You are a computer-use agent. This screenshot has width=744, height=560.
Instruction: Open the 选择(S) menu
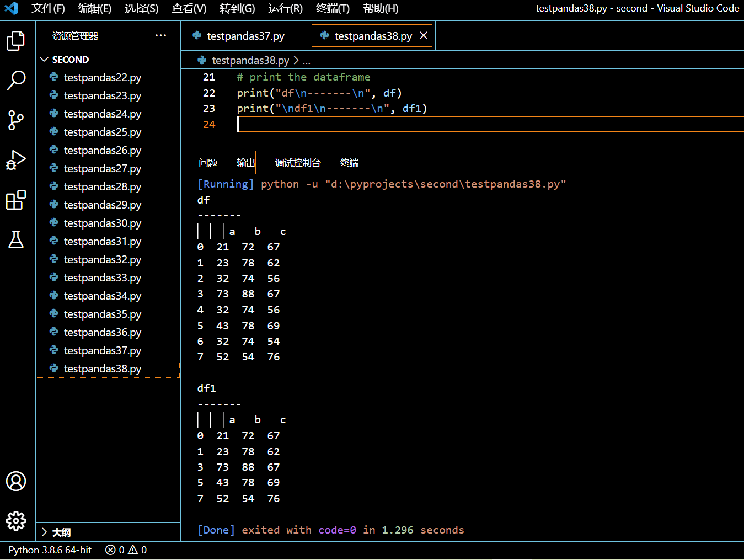coord(142,8)
